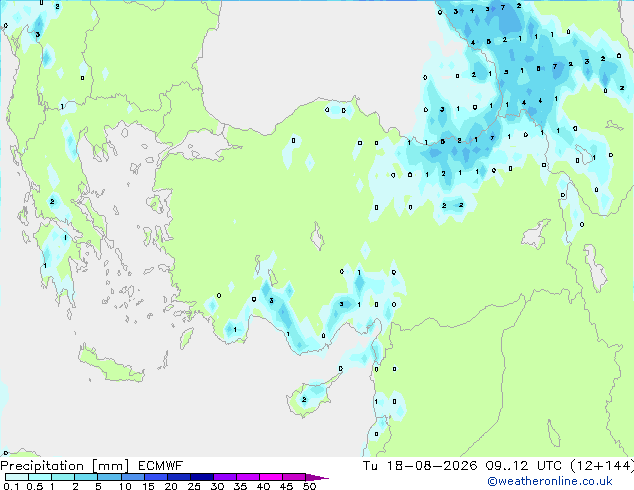Screen dimensions: 634x490
Task: Click the 0.1–0.5 mm legend color box
Action: tap(17, 477)
